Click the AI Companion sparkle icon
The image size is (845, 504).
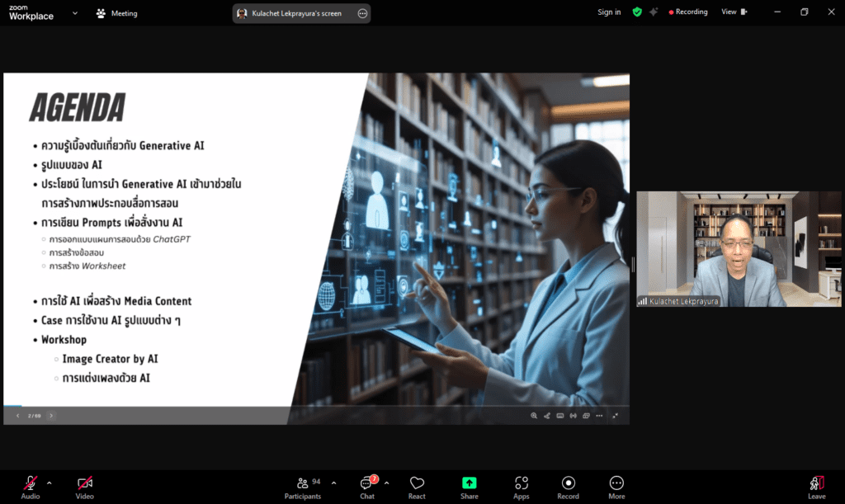[654, 12]
